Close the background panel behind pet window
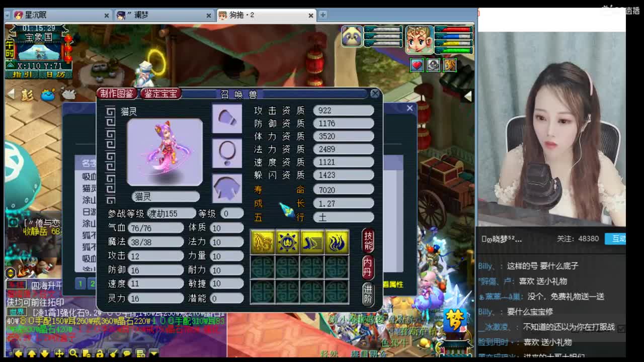Image resolution: width=644 pixels, height=362 pixels. pos(410,108)
